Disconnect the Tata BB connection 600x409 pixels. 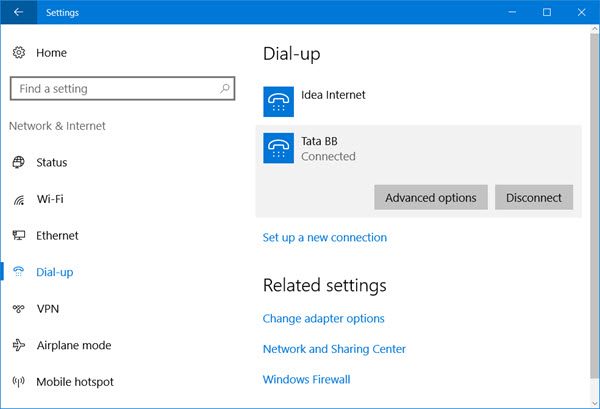[x=534, y=198]
